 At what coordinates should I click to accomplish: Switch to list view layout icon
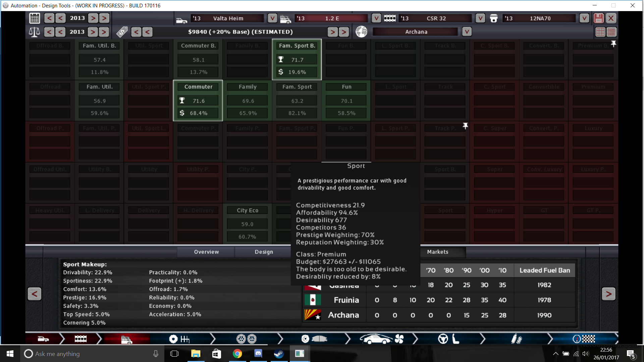point(611,32)
